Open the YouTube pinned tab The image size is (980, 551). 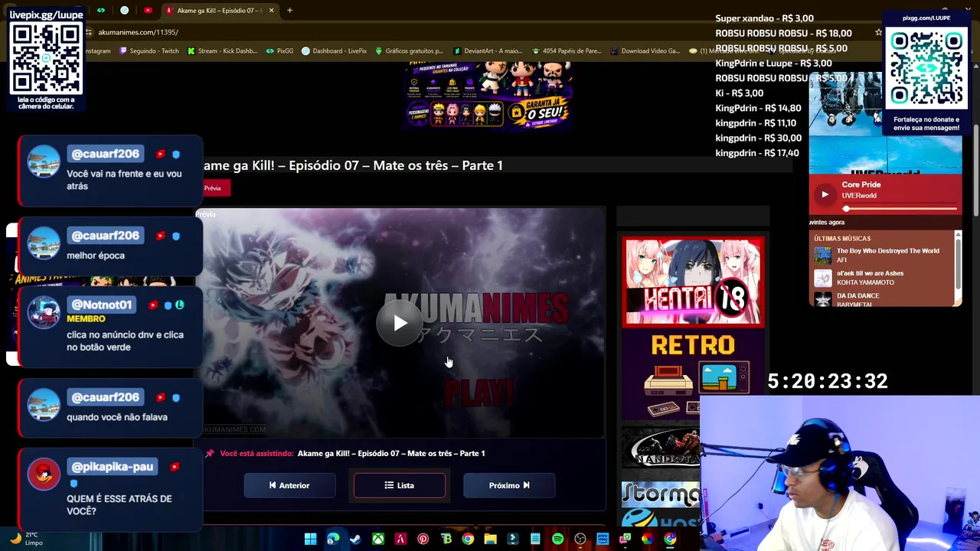tap(148, 11)
